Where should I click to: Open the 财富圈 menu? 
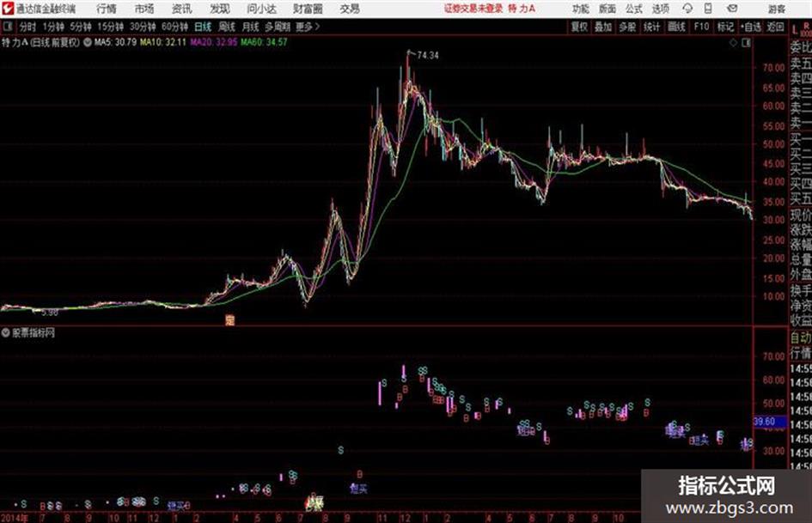point(308,9)
